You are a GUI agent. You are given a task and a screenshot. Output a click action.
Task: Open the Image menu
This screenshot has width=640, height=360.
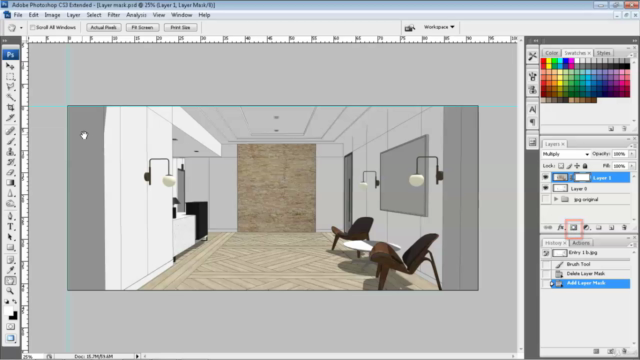(x=52, y=15)
